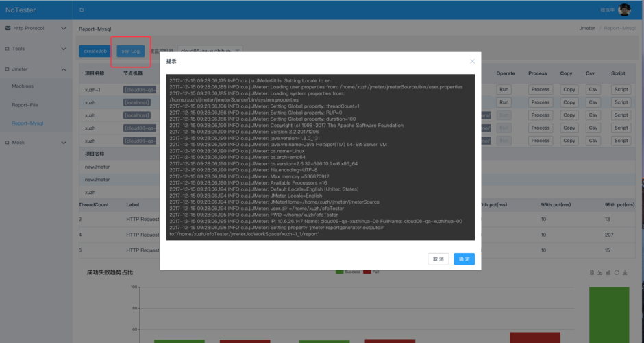Close the 提示 dialog with X
The image size is (644, 343).
(x=472, y=61)
